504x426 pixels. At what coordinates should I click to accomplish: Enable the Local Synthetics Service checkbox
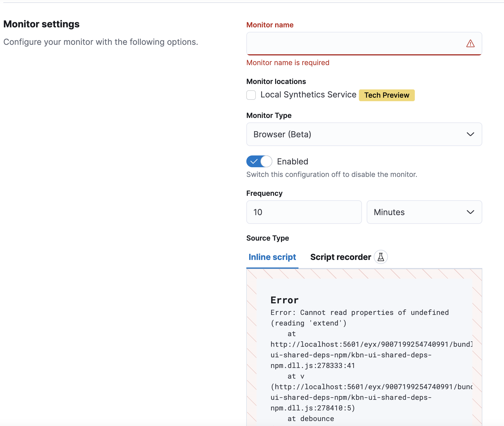(251, 95)
